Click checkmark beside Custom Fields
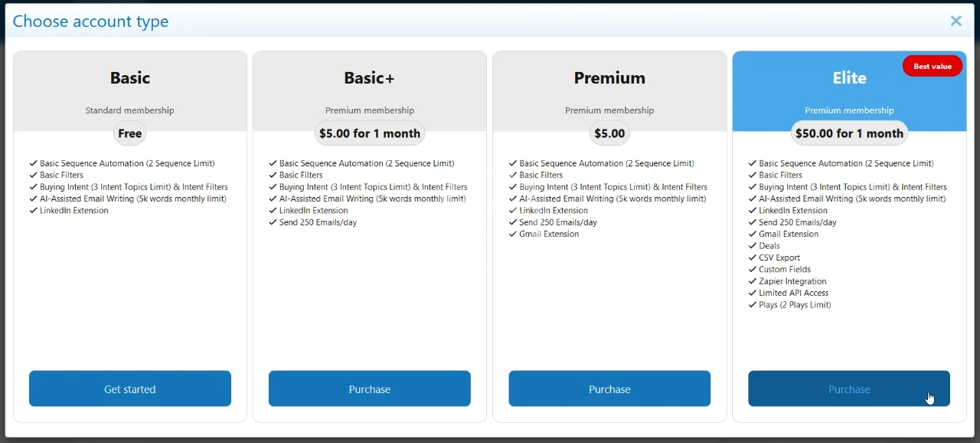 pos(753,269)
